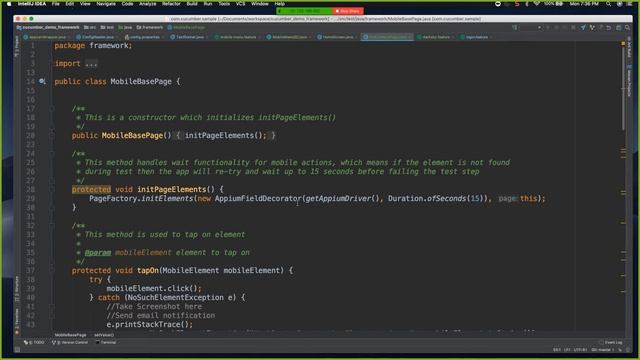Open the Project tool window stripe
The image size is (640, 360).
(17, 46)
